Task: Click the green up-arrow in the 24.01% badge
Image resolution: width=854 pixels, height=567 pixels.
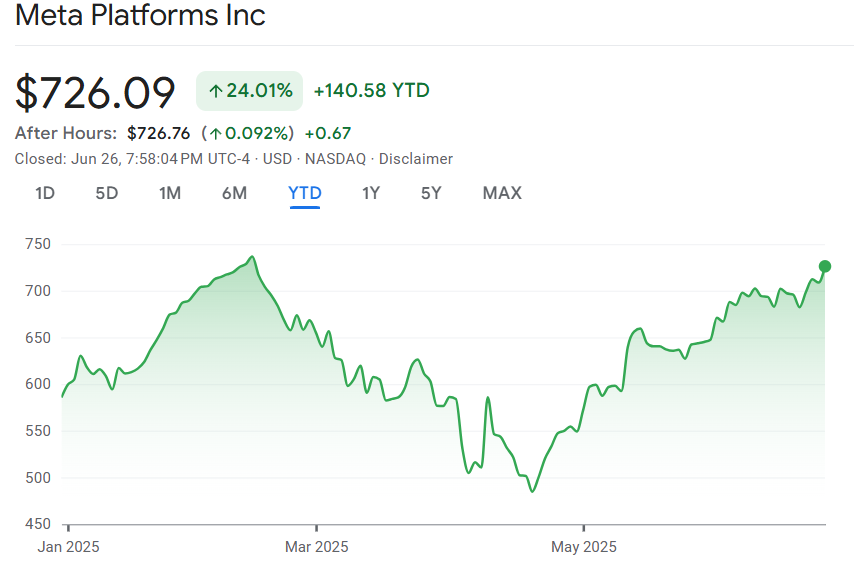Action: (215, 91)
